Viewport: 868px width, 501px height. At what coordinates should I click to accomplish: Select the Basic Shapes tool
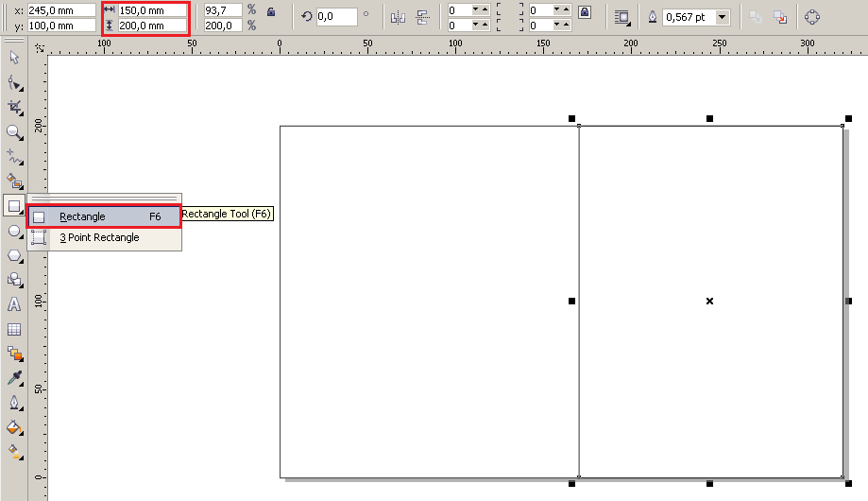click(x=14, y=280)
